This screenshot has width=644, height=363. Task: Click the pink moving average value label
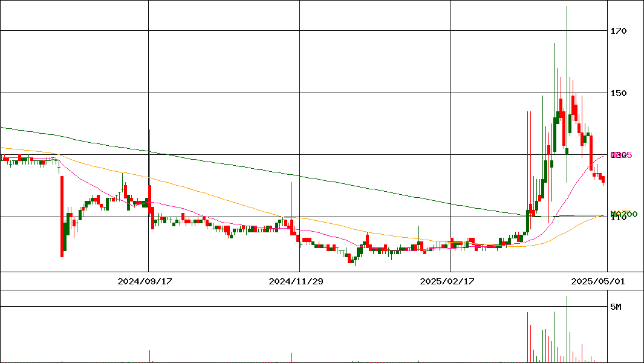(x=622, y=155)
